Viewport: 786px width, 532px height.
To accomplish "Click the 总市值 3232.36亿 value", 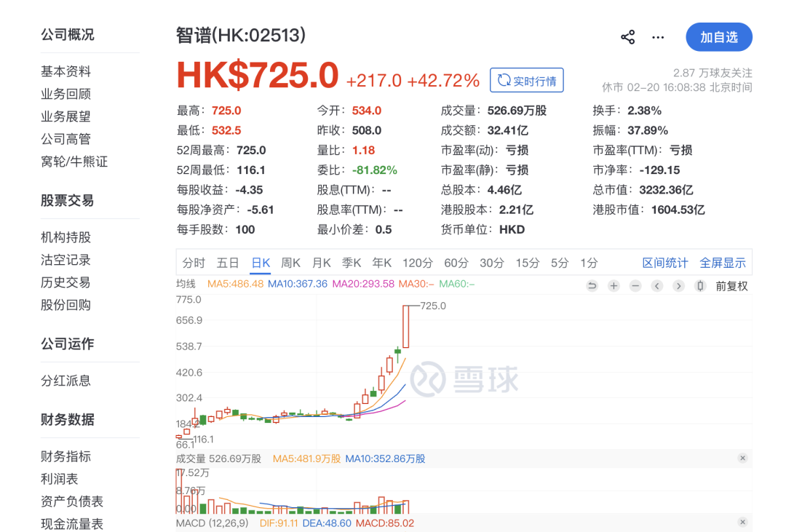I will [x=666, y=190].
